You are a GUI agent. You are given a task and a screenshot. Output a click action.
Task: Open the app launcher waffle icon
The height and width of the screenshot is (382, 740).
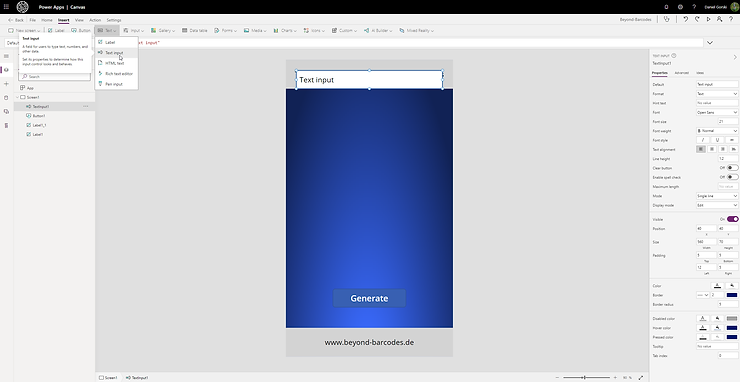(x=6, y=7)
